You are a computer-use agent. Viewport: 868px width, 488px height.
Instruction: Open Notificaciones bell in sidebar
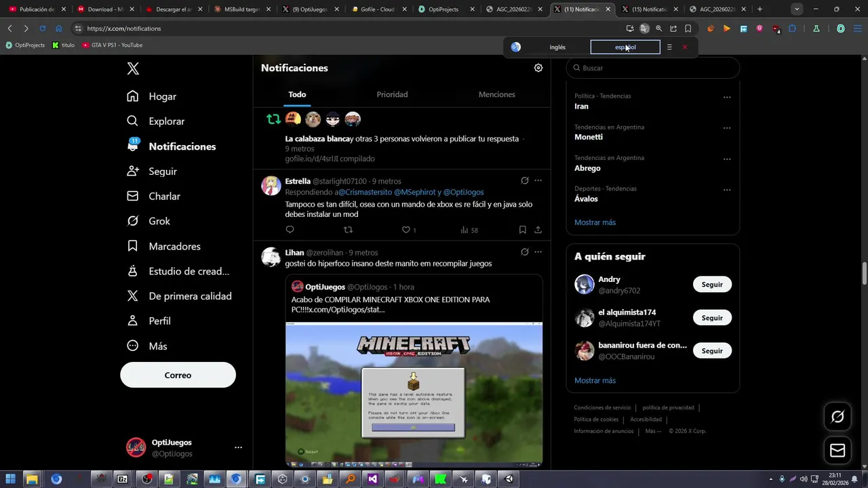click(172, 146)
